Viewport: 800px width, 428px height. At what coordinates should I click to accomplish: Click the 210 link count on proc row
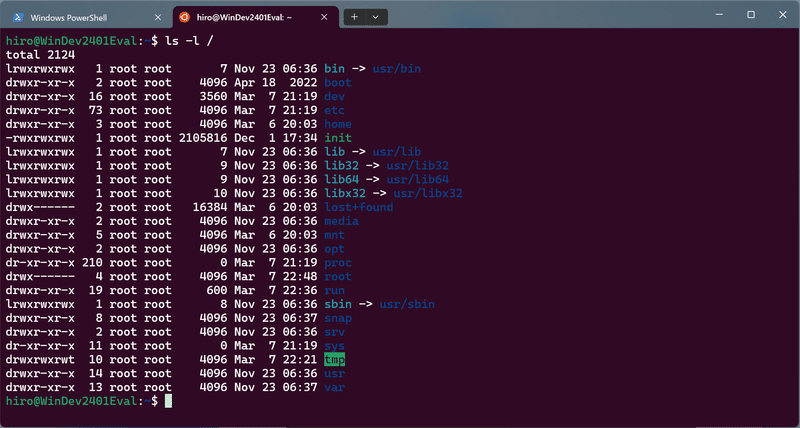(92, 263)
